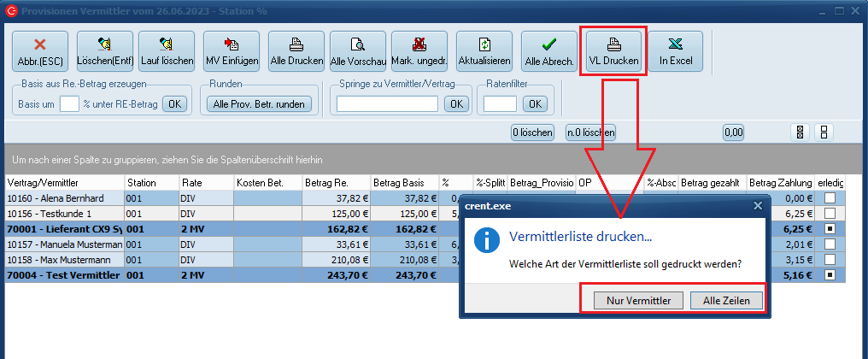868x359 pixels.
Task: Export the table using In Excel
Action: coord(675,52)
